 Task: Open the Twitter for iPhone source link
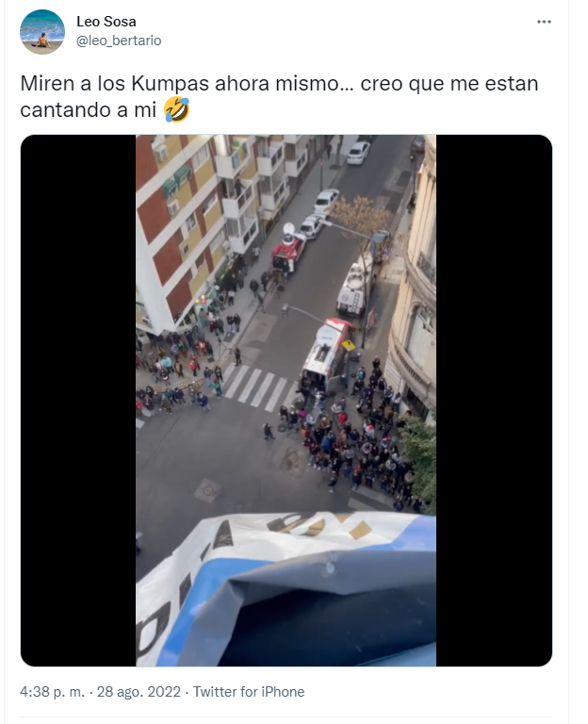[249, 692]
